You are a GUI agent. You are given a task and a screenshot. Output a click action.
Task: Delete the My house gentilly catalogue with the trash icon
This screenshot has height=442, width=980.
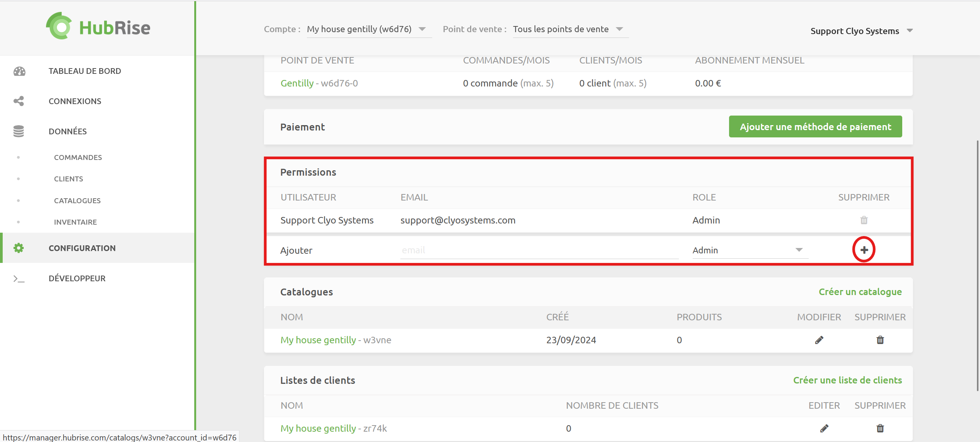click(x=880, y=340)
